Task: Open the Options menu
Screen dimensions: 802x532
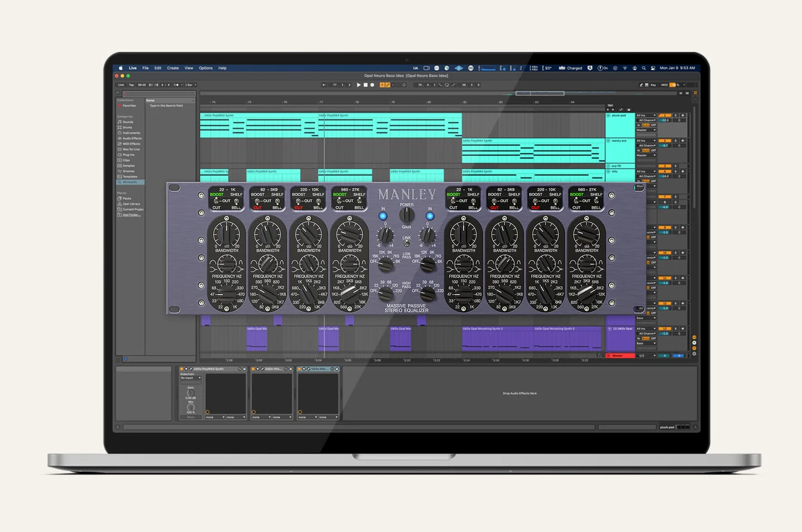Action: tap(206, 68)
